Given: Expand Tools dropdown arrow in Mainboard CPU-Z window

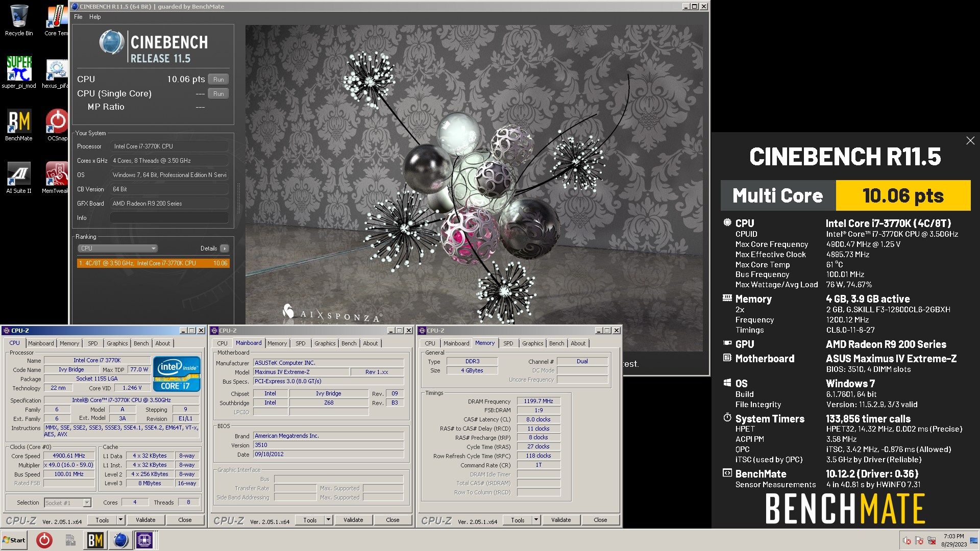Looking at the screenshot, I should tap(329, 520).
